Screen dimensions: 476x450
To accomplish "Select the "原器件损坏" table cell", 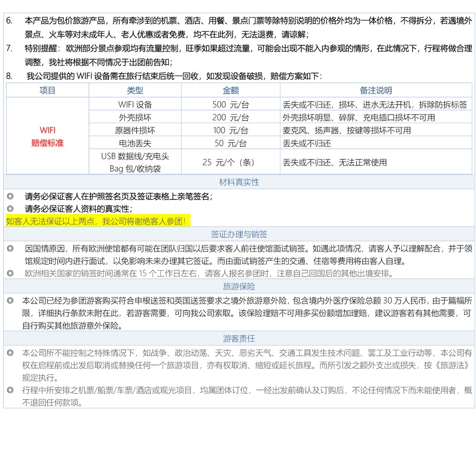I will pos(135,130).
